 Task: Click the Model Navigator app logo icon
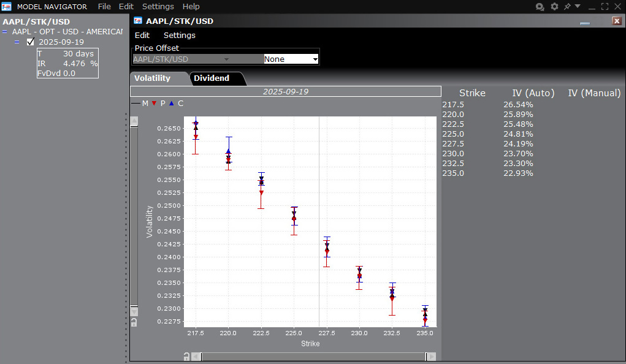click(7, 7)
